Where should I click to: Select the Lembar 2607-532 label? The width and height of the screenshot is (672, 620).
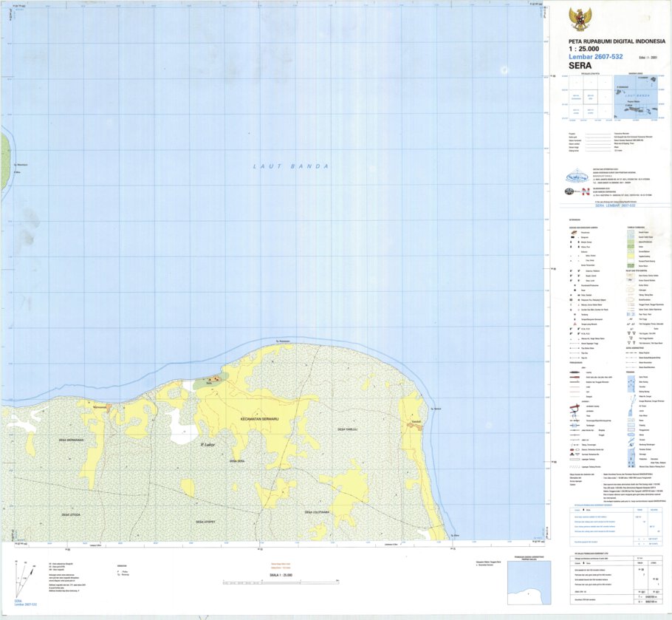click(597, 56)
